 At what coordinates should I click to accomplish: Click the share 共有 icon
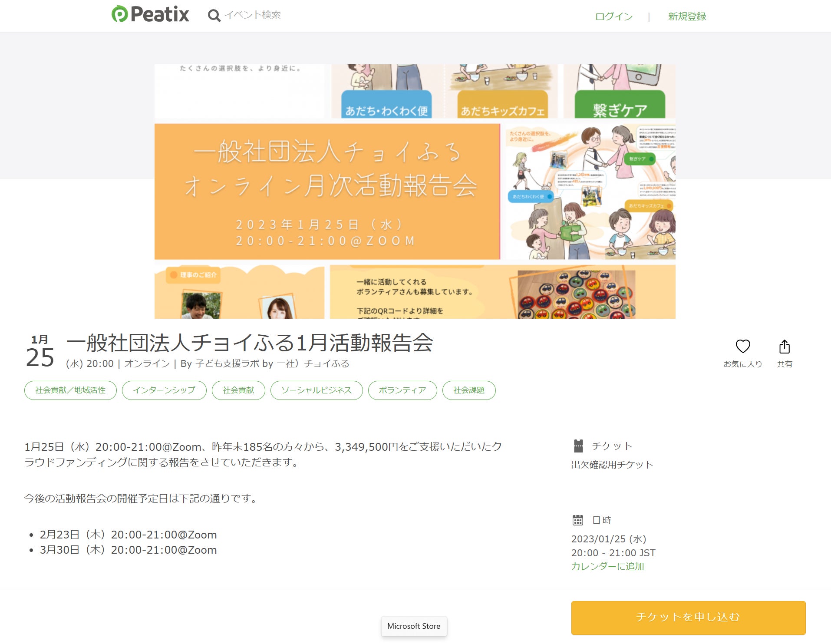(784, 347)
